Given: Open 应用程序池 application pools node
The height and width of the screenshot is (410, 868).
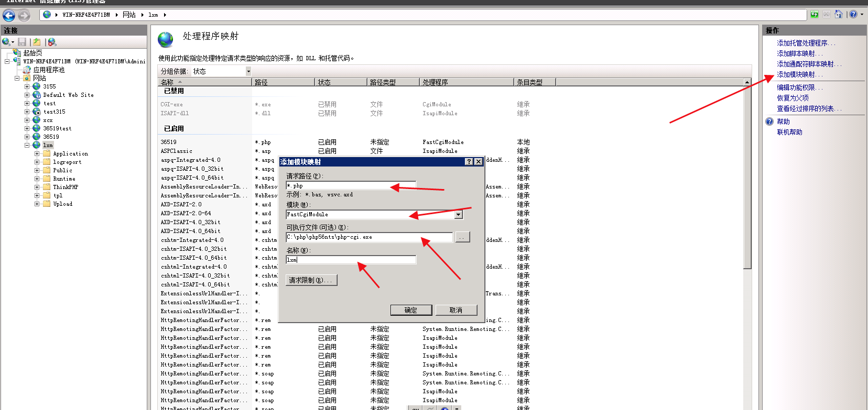Looking at the screenshot, I should [x=49, y=70].
